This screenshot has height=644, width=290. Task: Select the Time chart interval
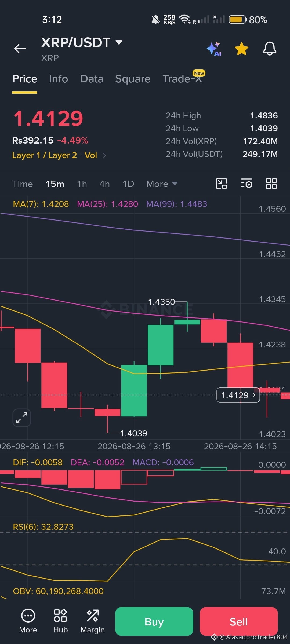23,184
